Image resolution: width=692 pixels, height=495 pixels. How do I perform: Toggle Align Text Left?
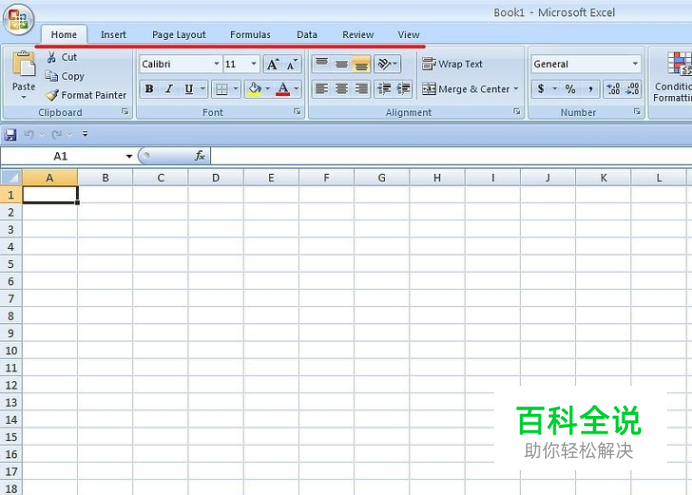(x=322, y=89)
